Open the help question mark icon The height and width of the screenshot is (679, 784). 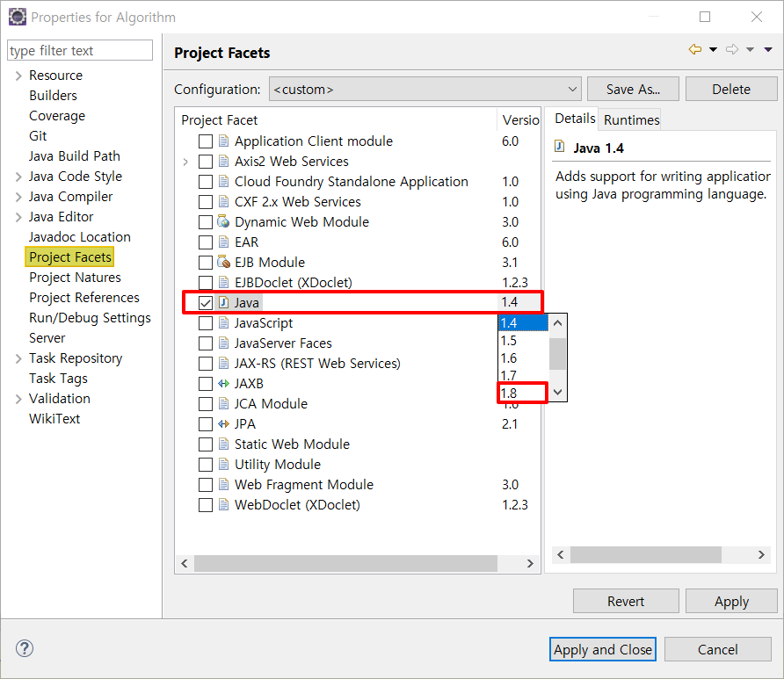click(x=25, y=648)
